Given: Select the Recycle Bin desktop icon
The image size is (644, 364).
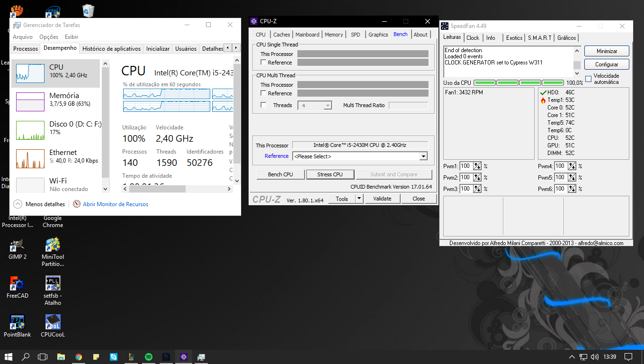Looking at the screenshot, I should pos(88,10).
